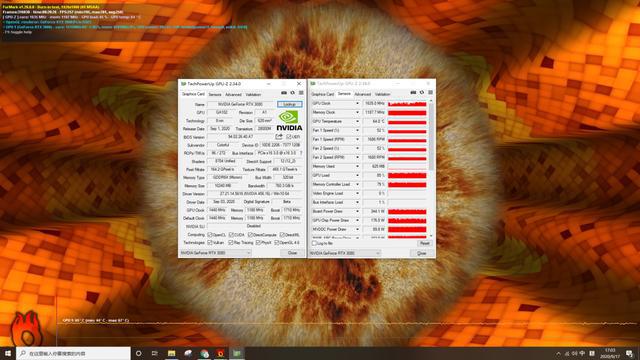640x360 pixels.
Task: Toggle the PhysX checkbox
Action: click(x=258, y=242)
